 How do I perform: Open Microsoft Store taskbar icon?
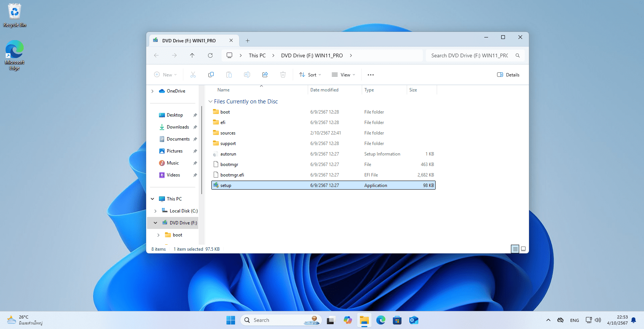click(397, 320)
